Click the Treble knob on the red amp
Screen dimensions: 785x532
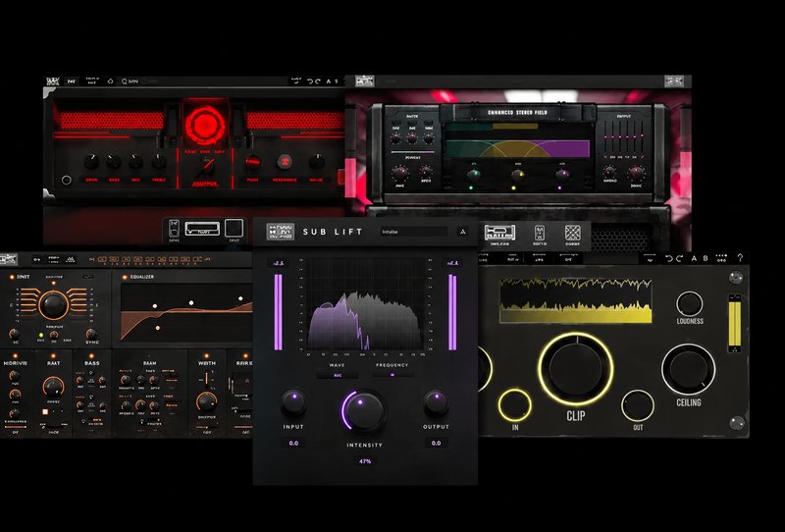tap(159, 161)
